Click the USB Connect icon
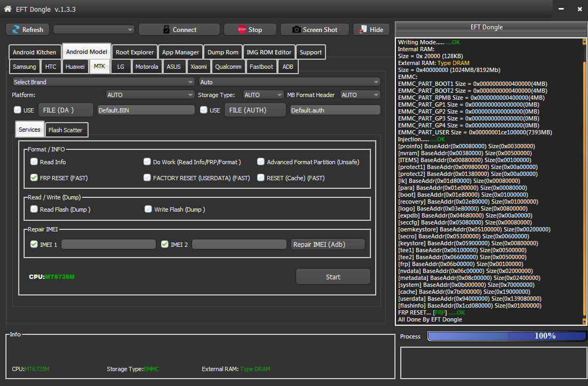Screen dimensions: 588x386 (x=166, y=30)
